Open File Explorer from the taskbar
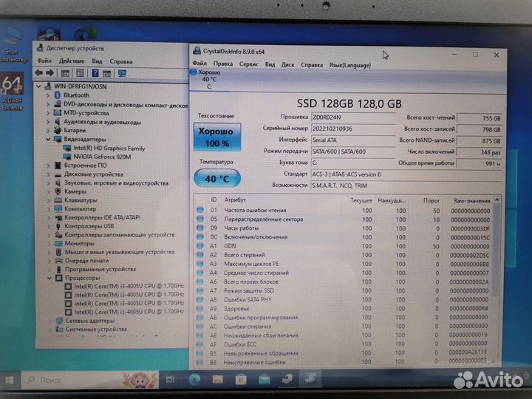 point(217,379)
